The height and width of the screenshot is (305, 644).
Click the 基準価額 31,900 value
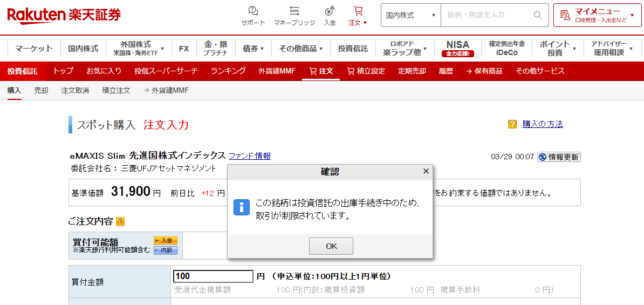click(x=131, y=192)
